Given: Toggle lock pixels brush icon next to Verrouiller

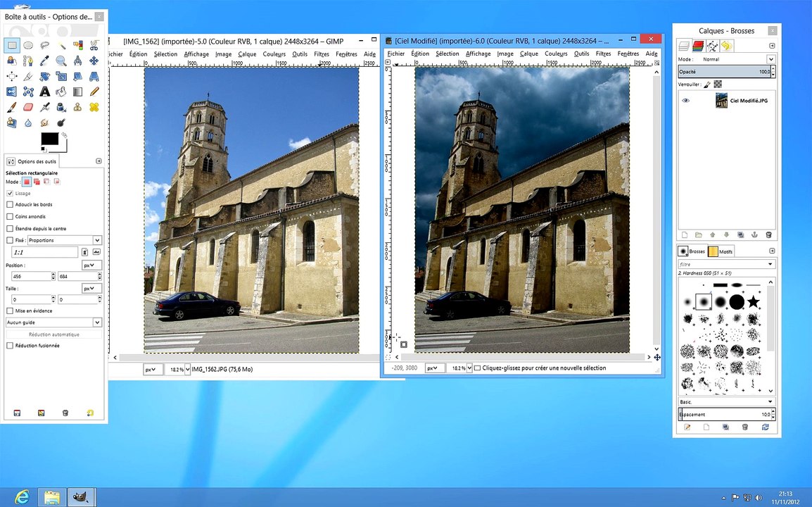Looking at the screenshot, I should point(707,84).
